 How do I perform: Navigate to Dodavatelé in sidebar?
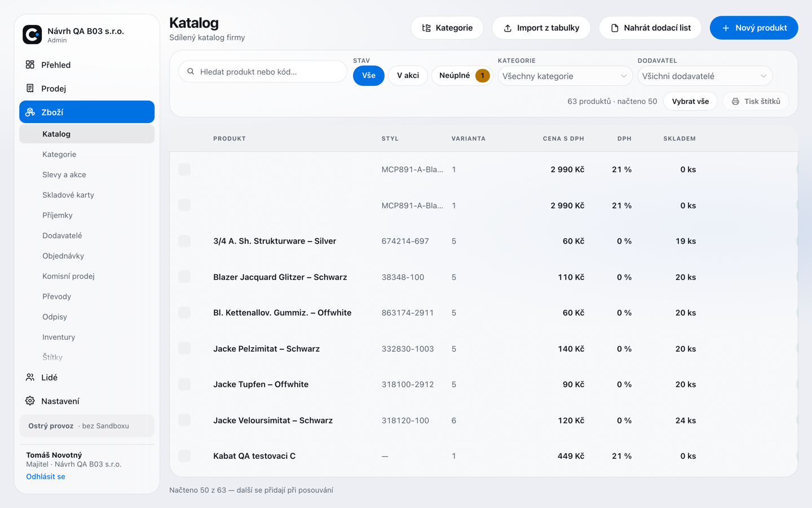tap(87, 235)
